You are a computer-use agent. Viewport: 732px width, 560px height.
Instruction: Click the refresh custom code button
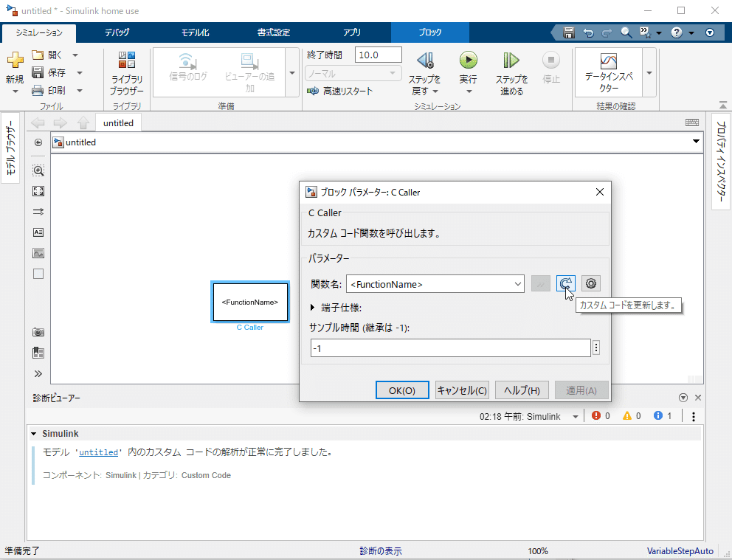point(565,284)
